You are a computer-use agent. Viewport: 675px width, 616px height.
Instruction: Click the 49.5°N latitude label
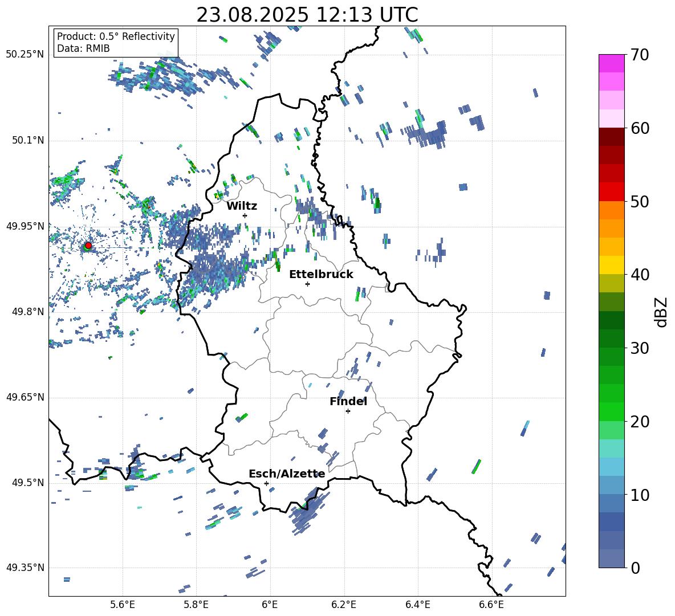coord(27,483)
